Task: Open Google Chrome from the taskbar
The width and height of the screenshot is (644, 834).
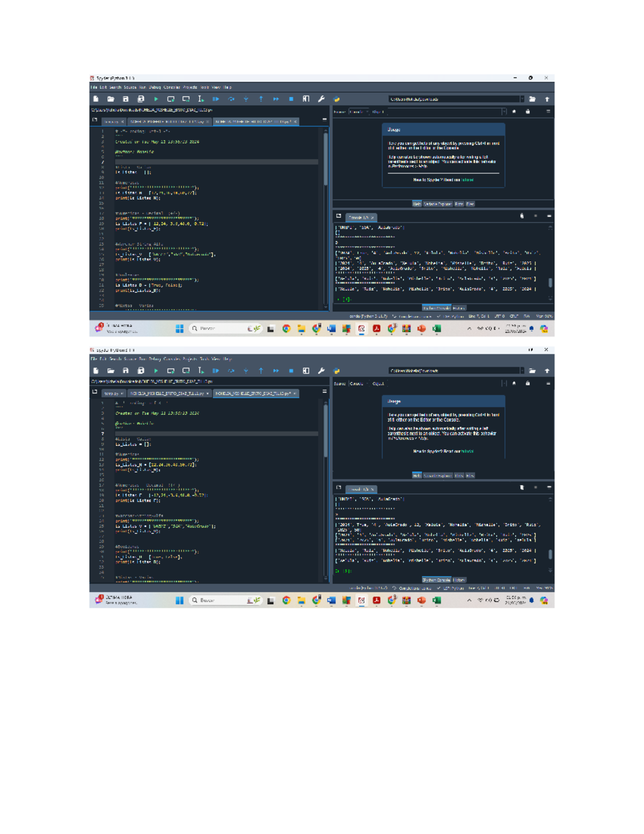Action: coord(285,328)
